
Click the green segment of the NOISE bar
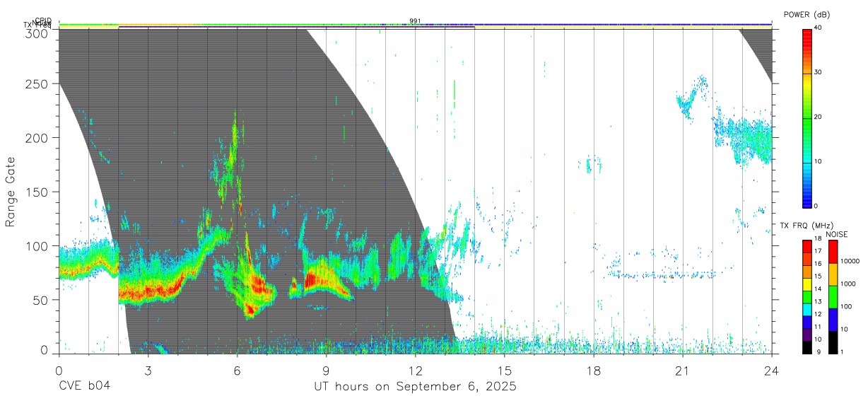[x=833, y=297]
